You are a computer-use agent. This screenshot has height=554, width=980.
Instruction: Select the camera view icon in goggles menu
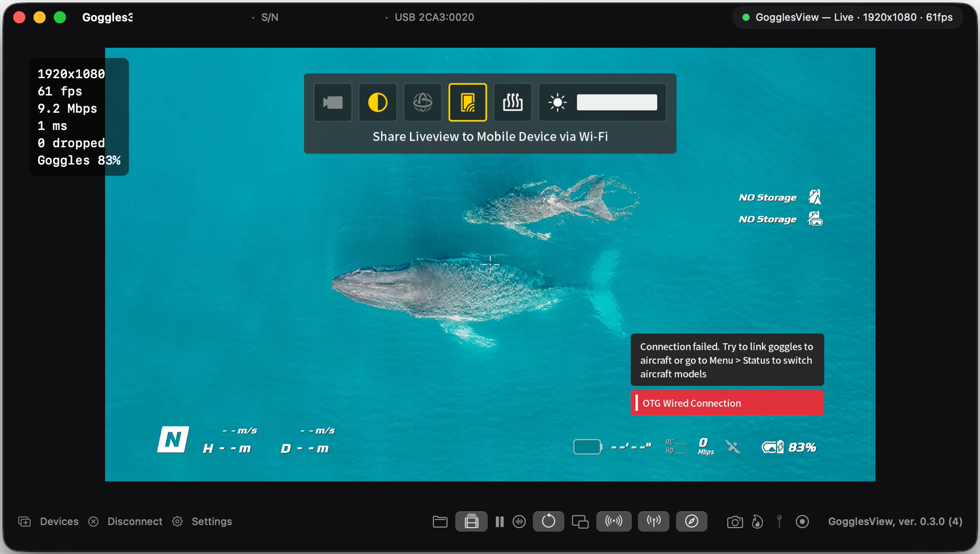[x=333, y=103]
